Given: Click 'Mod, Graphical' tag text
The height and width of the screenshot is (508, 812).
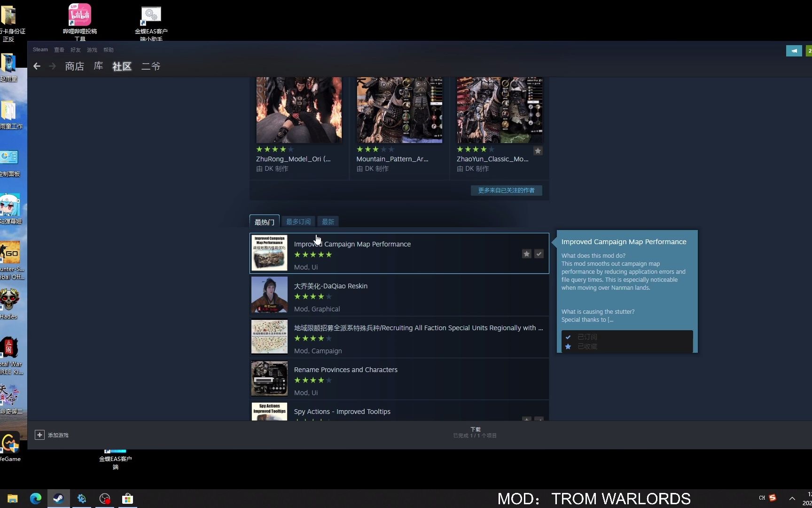Looking at the screenshot, I should (x=317, y=309).
